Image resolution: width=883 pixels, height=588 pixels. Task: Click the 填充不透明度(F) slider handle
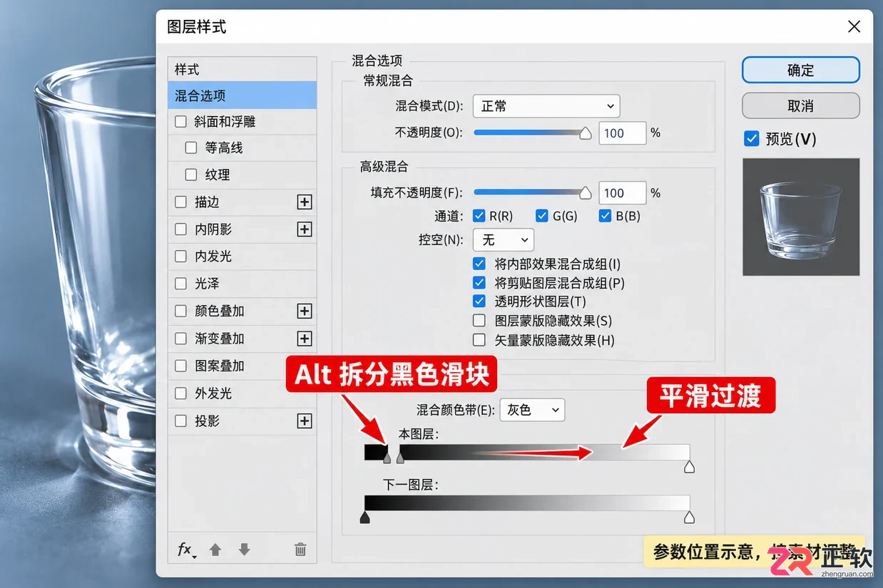click(586, 193)
